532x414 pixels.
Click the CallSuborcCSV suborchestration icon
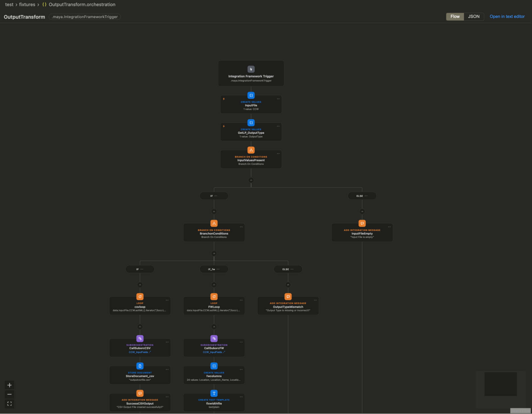140,339
